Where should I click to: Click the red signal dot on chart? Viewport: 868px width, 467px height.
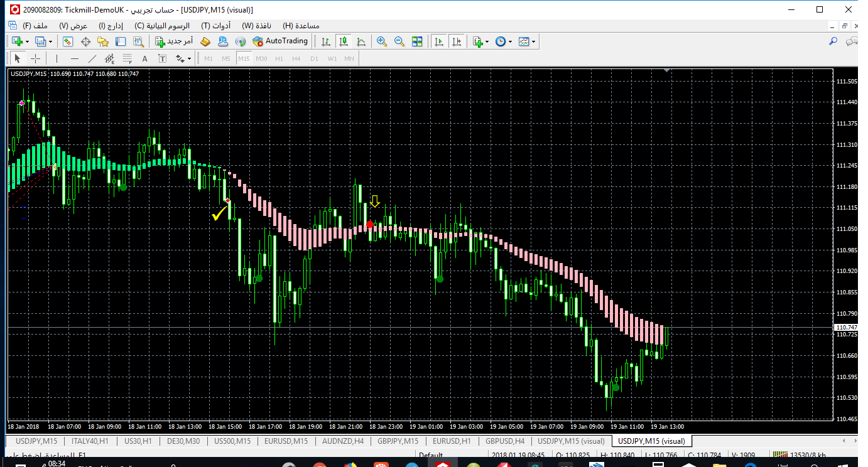point(369,224)
